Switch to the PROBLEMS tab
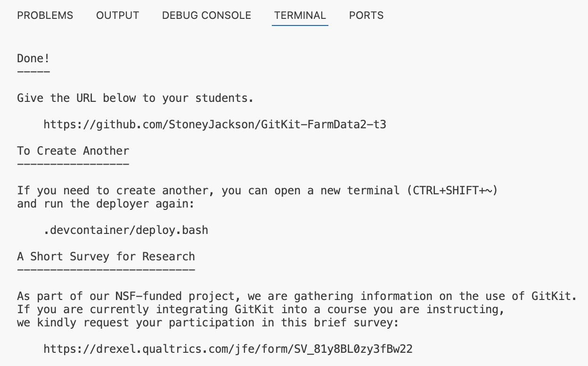This screenshot has width=588, height=366. coord(45,16)
